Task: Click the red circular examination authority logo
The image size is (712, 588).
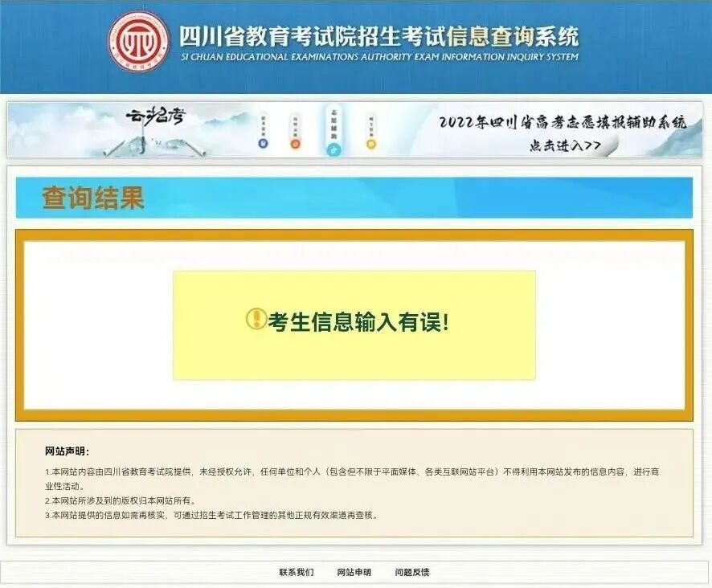Action: tap(138, 41)
